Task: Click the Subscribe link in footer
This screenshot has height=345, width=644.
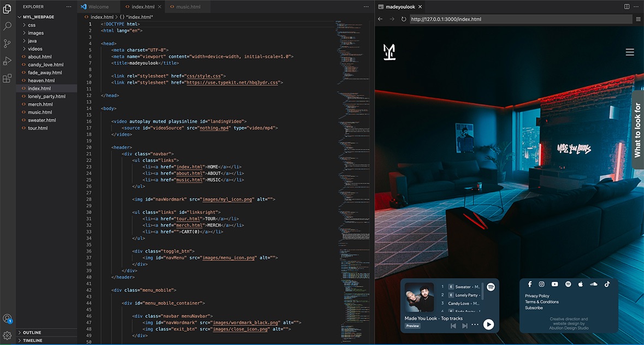Action: click(534, 308)
